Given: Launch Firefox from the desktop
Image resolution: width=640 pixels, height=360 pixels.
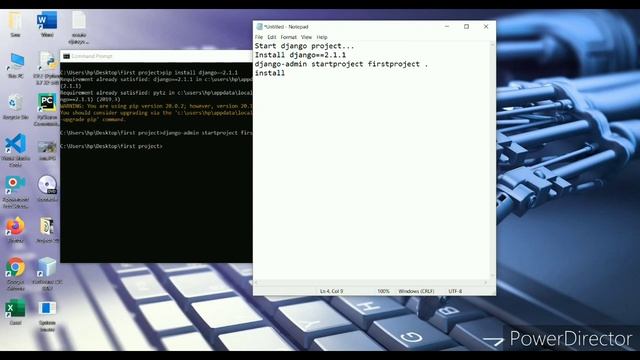Looking at the screenshot, I should point(15,227).
